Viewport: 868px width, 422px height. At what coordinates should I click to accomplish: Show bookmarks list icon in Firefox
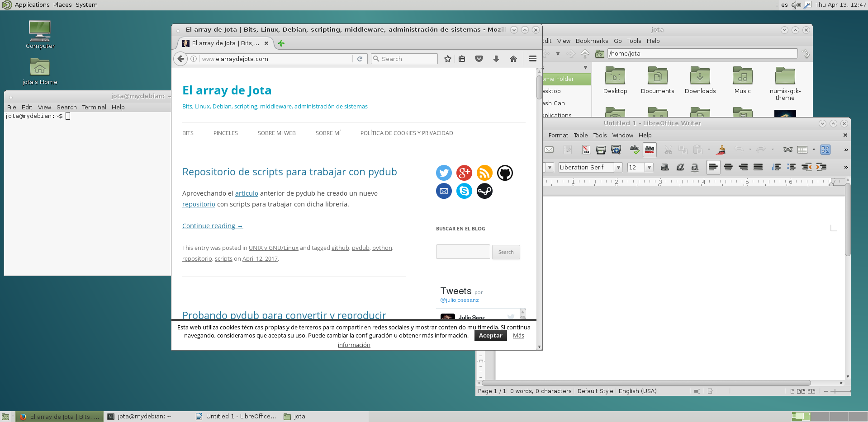pos(462,59)
